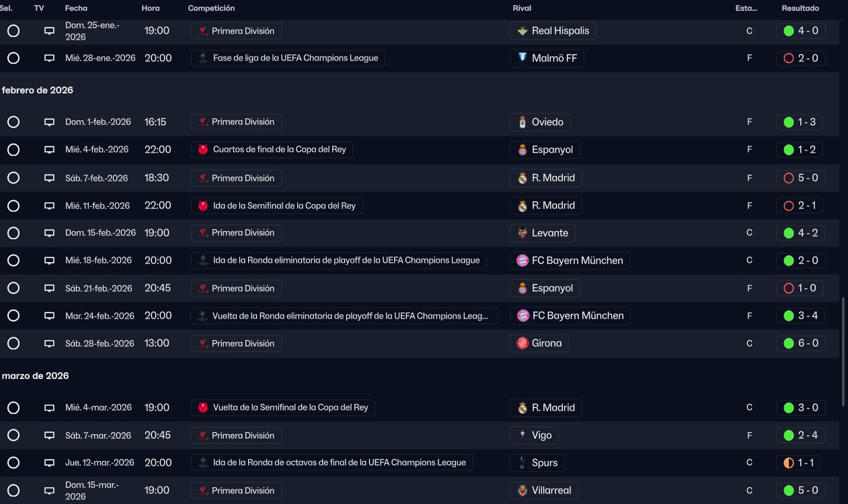Click Levante club crest
The height and width of the screenshot is (504, 848).
pos(523,233)
